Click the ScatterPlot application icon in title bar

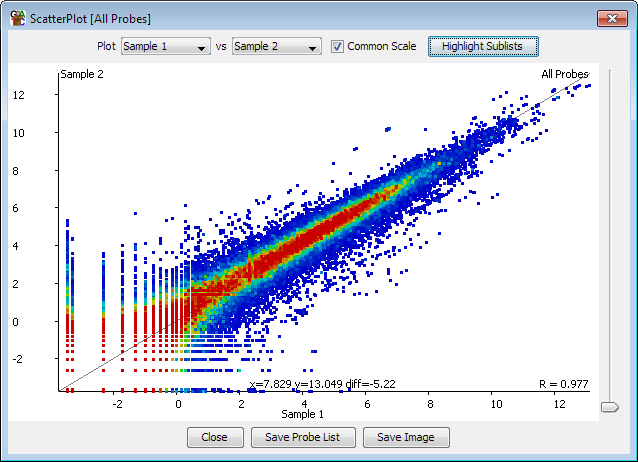point(16,17)
